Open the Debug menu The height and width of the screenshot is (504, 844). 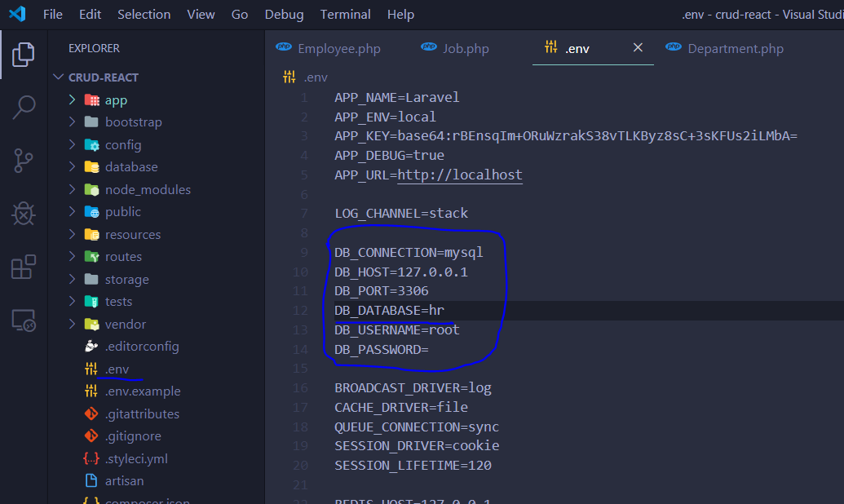pos(284,14)
